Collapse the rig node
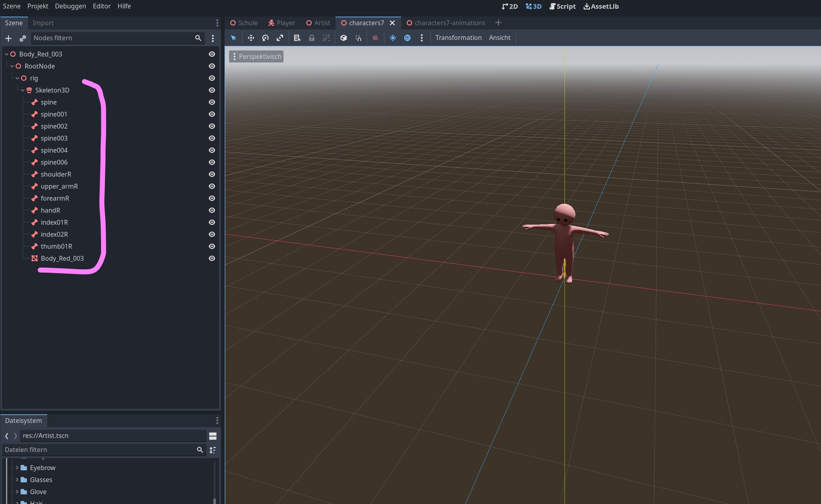821x504 pixels. [17, 78]
